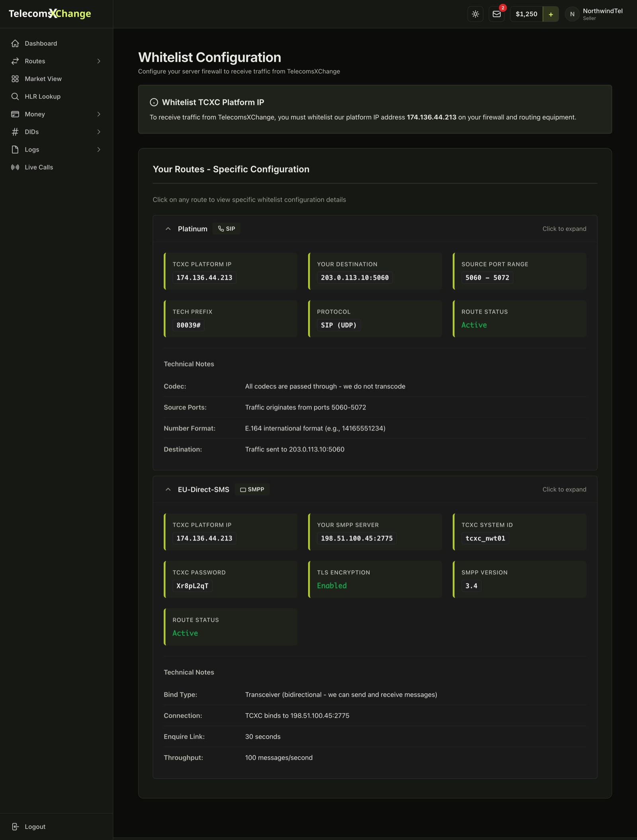
Task: Expand the Logs submenu chevron
Action: pos(99,150)
